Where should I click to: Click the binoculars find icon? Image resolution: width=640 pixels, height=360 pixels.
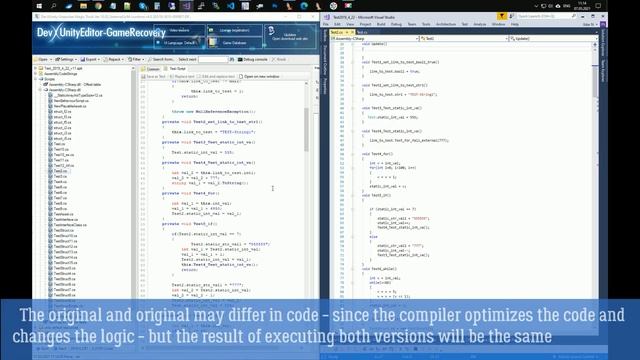pyautogui.click(x=232, y=60)
